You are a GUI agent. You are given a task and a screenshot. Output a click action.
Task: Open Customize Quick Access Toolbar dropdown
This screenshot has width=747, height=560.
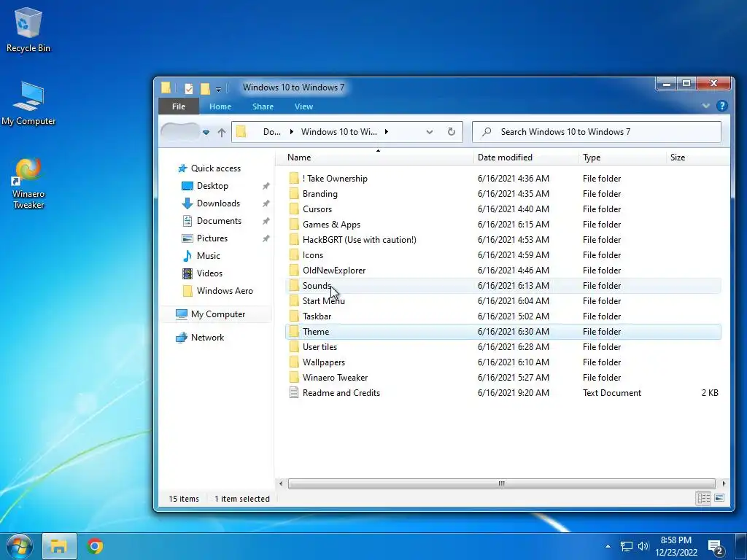(218, 88)
